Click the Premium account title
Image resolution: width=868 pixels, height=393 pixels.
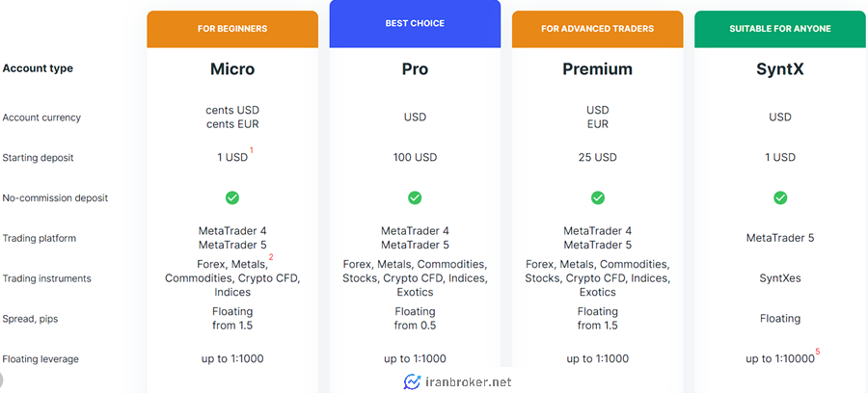click(x=597, y=69)
